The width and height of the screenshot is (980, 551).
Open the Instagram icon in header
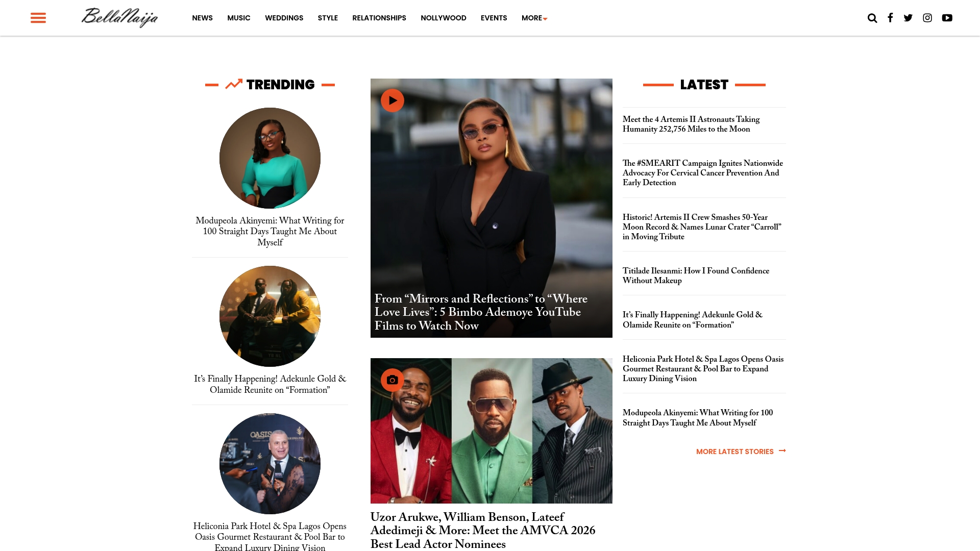pyautogui.click(x=927, y=18)
